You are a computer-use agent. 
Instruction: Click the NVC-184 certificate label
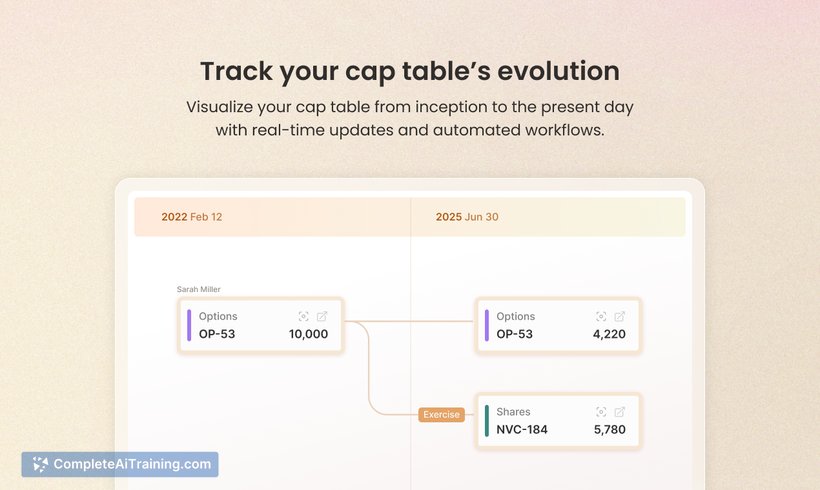pos(522,430)
